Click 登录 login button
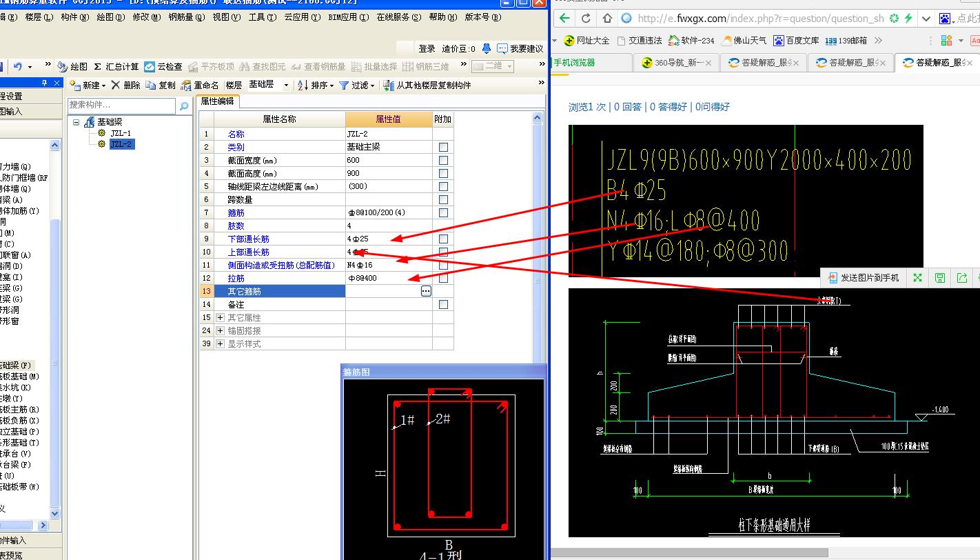 pyautogui.click(x=427, y=48)
